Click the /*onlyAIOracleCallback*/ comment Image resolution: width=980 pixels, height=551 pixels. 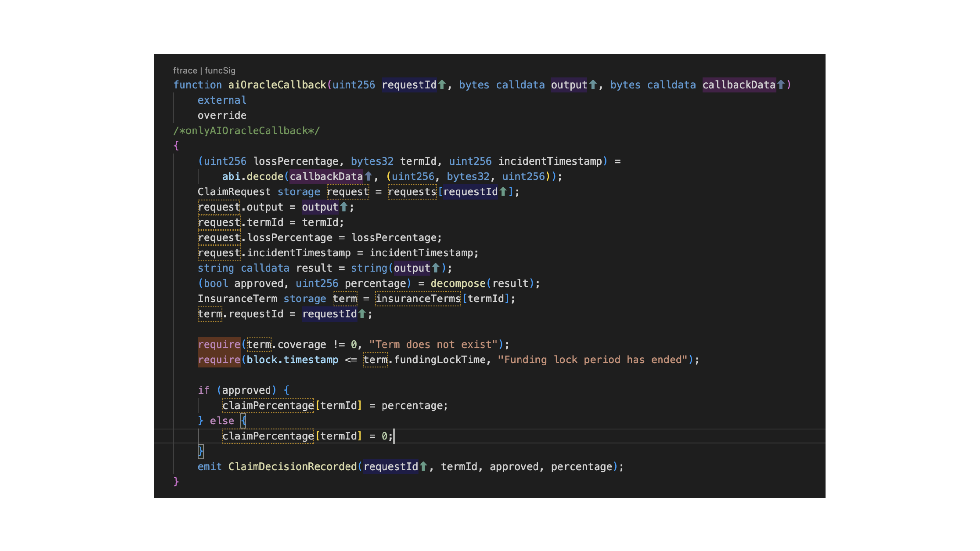246,130
